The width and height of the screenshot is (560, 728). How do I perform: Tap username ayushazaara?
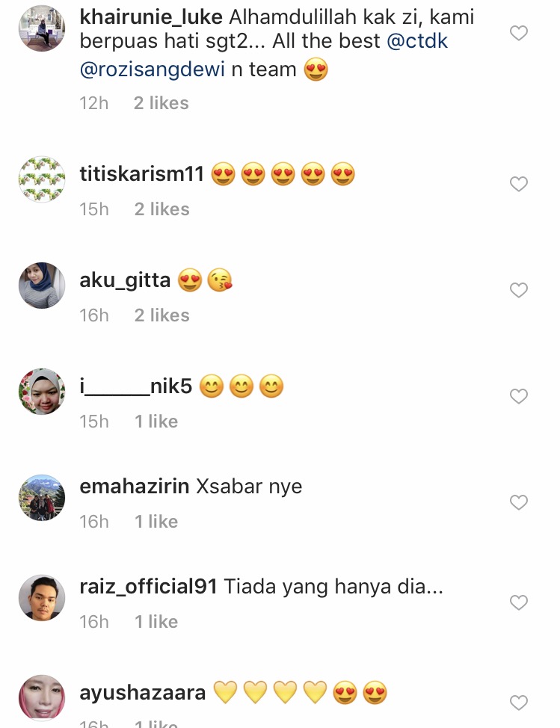point(143,693)
